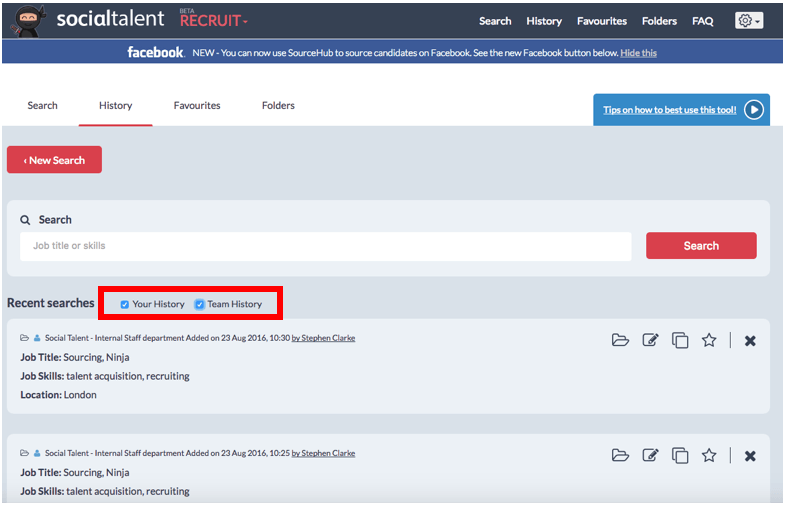Click the ninja mascot logo
This screenshot has width=786, height=505.
tap(27, 21)
